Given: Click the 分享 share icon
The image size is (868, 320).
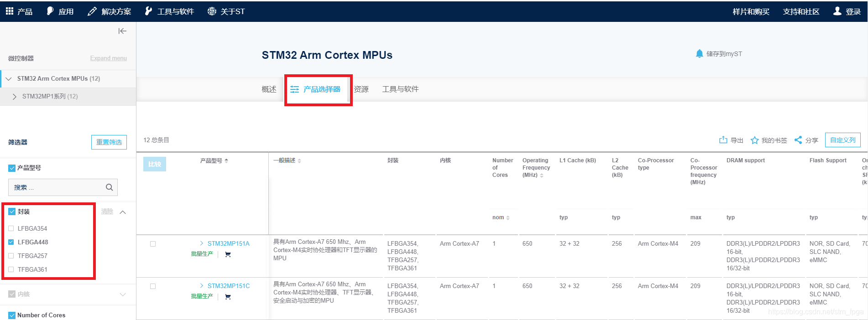Looking at the screenshot, I should click(798, 140).
